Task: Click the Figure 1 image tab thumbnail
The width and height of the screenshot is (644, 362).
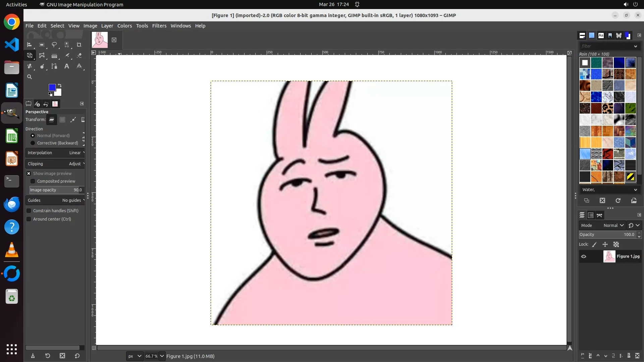Action: coord(100,40)
